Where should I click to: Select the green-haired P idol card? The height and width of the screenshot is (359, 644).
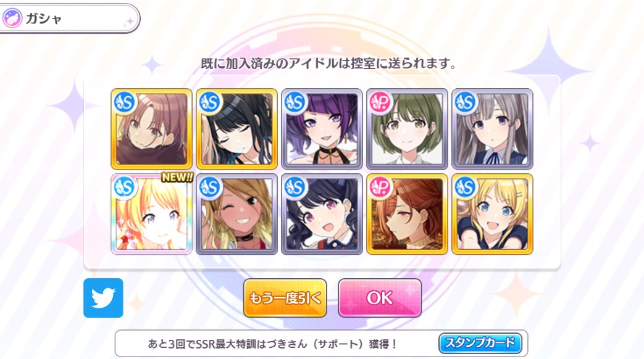click(x=407, y=129)
